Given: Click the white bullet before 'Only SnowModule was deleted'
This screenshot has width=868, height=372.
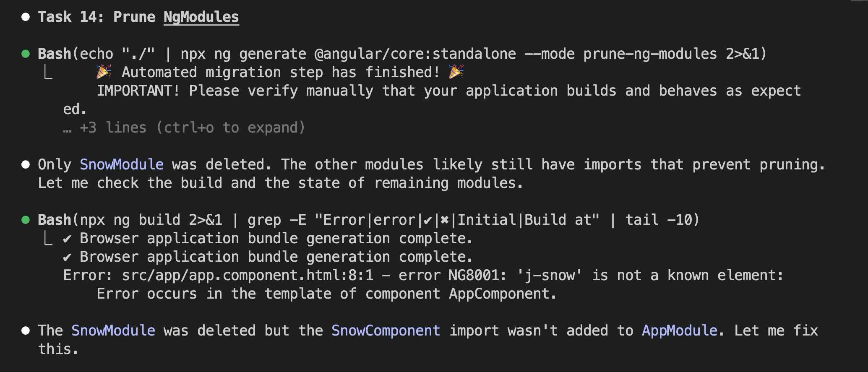Looking at the screenshot, I should point(26,164).
